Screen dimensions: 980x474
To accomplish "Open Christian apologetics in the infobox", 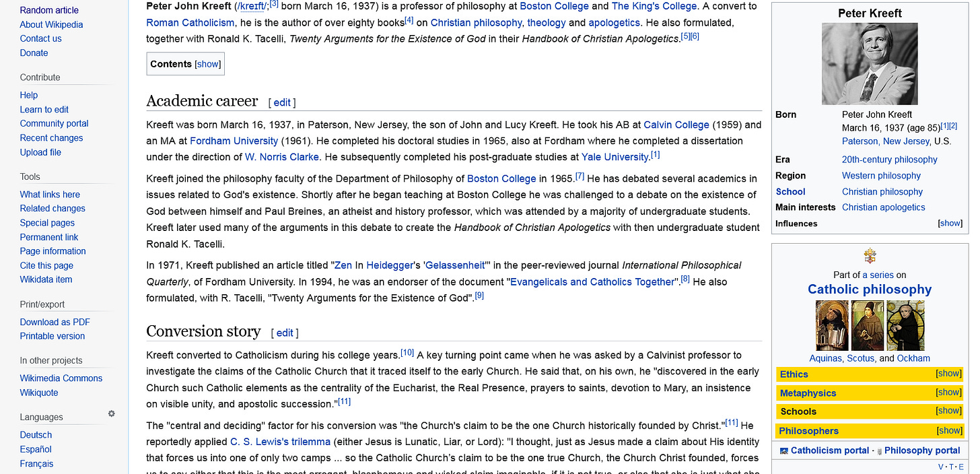I will point(883,207).
